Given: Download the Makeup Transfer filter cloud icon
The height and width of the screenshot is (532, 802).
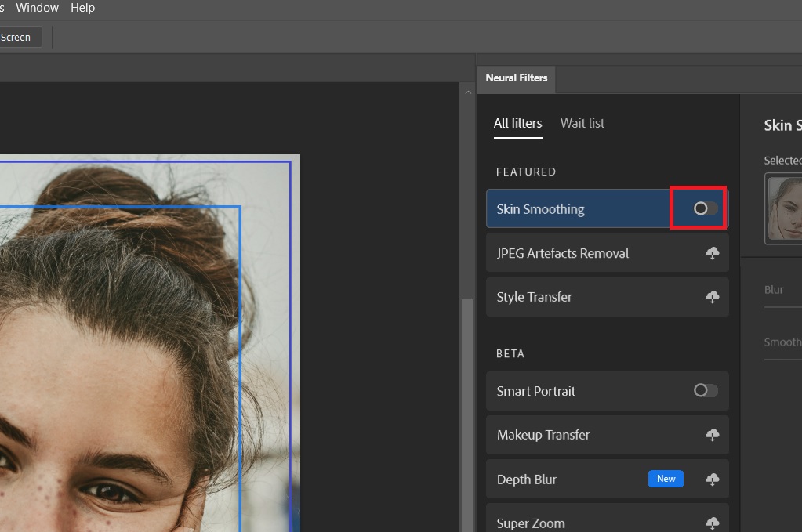Looking at the screenshot, I should [713, 435].
